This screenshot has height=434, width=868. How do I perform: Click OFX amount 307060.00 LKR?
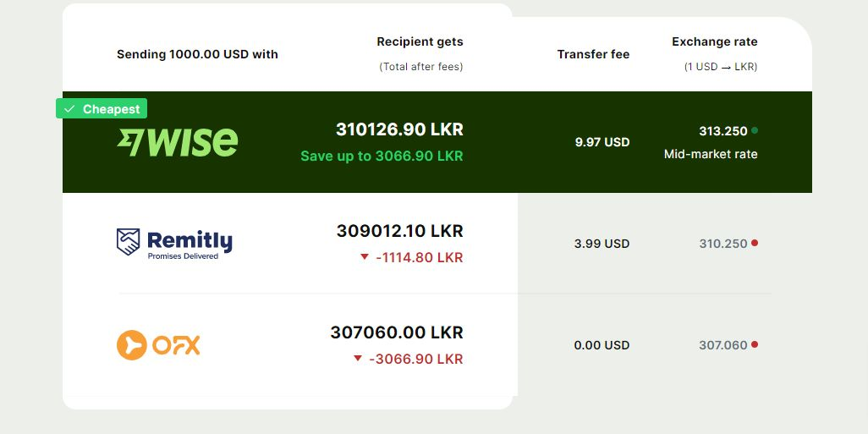(x=397, y=332)
